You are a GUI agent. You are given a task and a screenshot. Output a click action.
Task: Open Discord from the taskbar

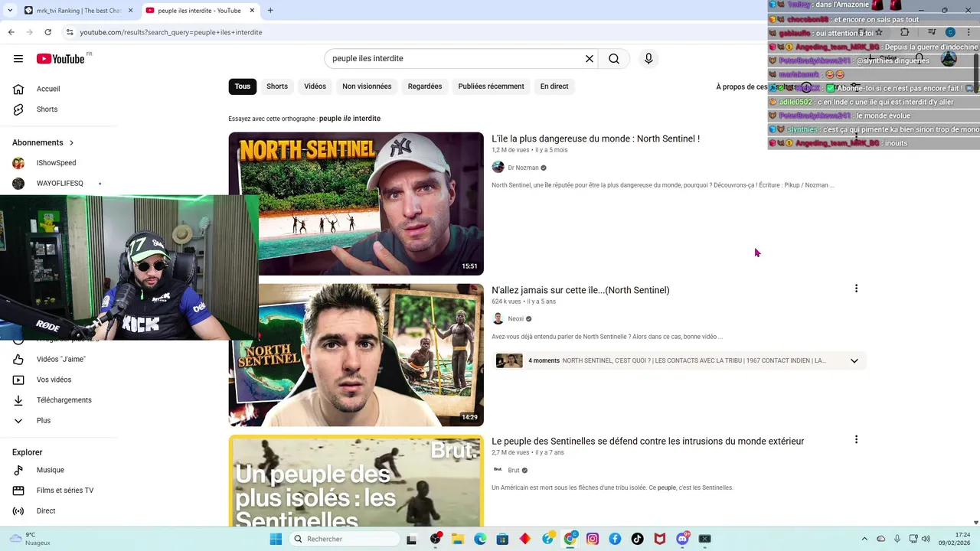pyautogui.click(x=682, y=540)
